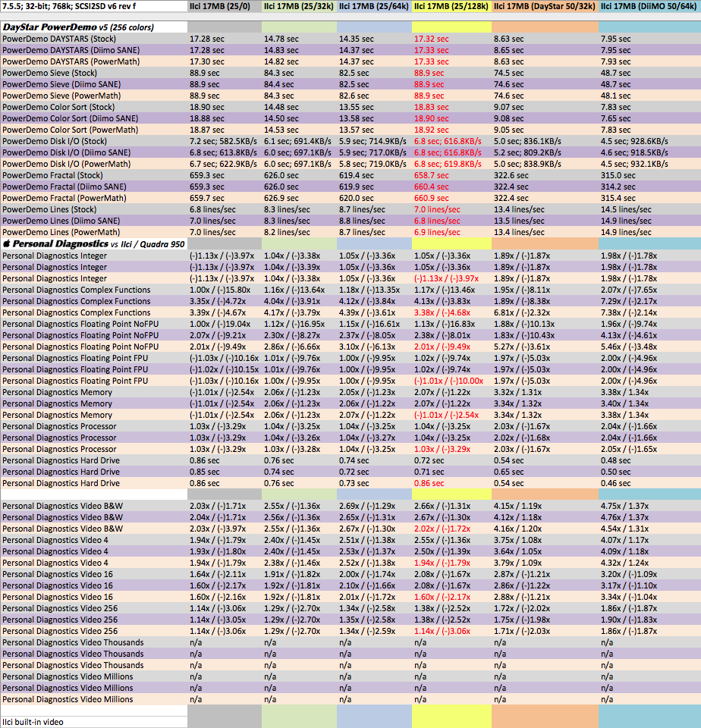Click the red '6.8 sec; 619.8KB/s' cell
This screenshot has width=701, height=728.
448,164
